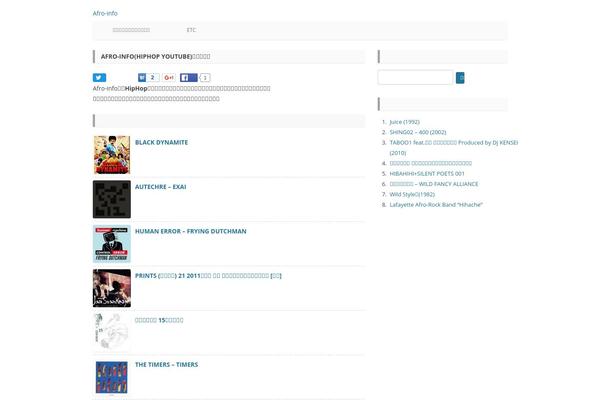The image size is (600, 400).
Task: Open the Frying Dutchman cover thumbnail
Action: pyautogui.click(x=112, y=244)
